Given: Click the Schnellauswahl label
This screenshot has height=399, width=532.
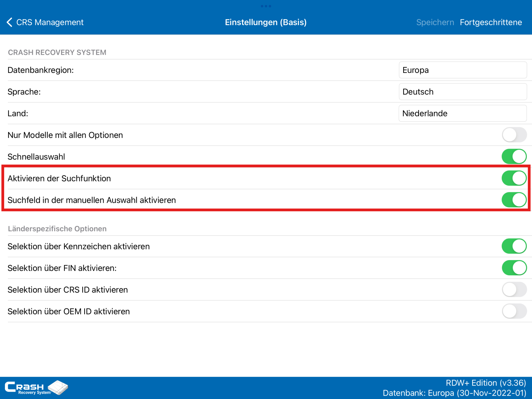Looking at the screenshot, I should click(x=36, y=157).
